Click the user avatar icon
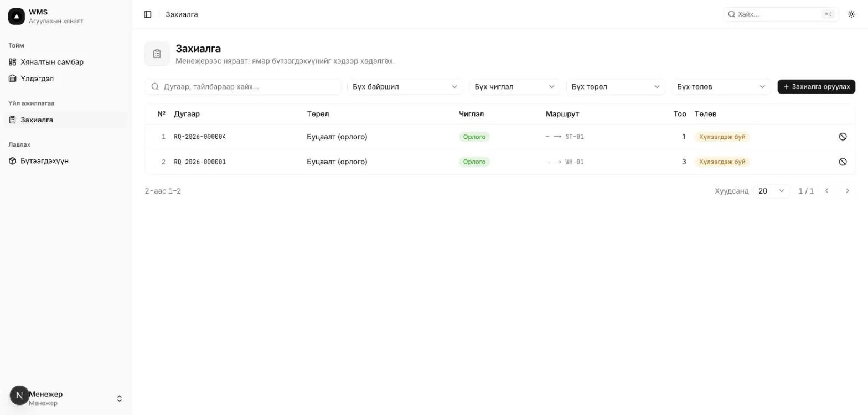Screen dimensions: 868x415 click(x=19, y=396)
